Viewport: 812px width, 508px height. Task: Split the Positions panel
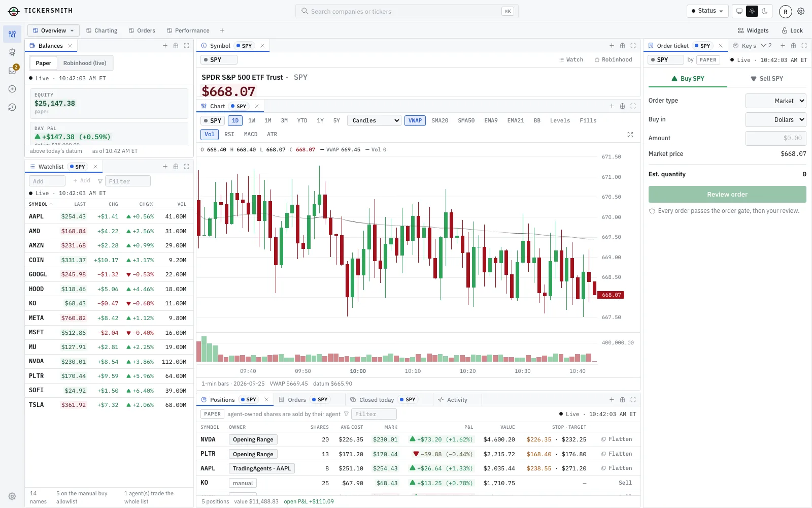pos(622,400)
